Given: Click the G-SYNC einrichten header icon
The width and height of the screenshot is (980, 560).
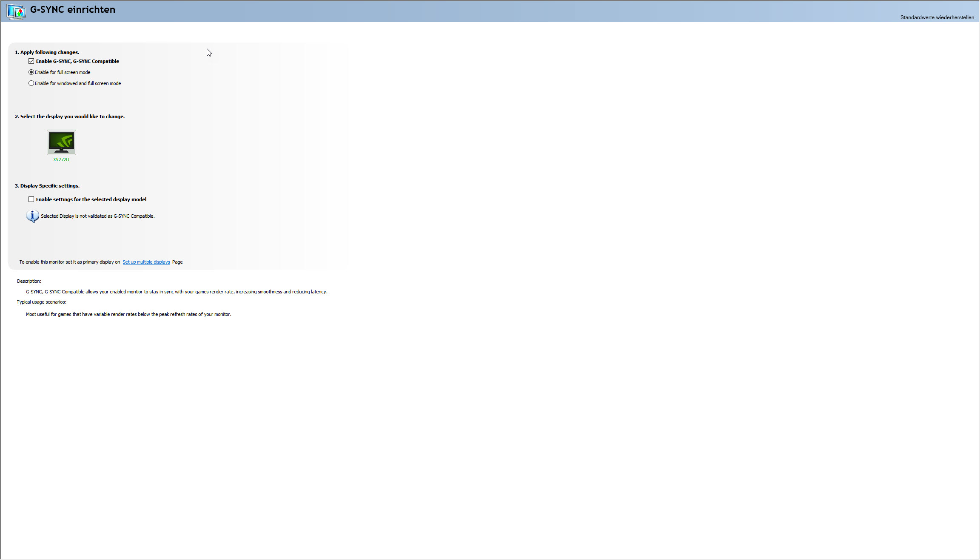Looking at the screenshot, I should [16, 11].
